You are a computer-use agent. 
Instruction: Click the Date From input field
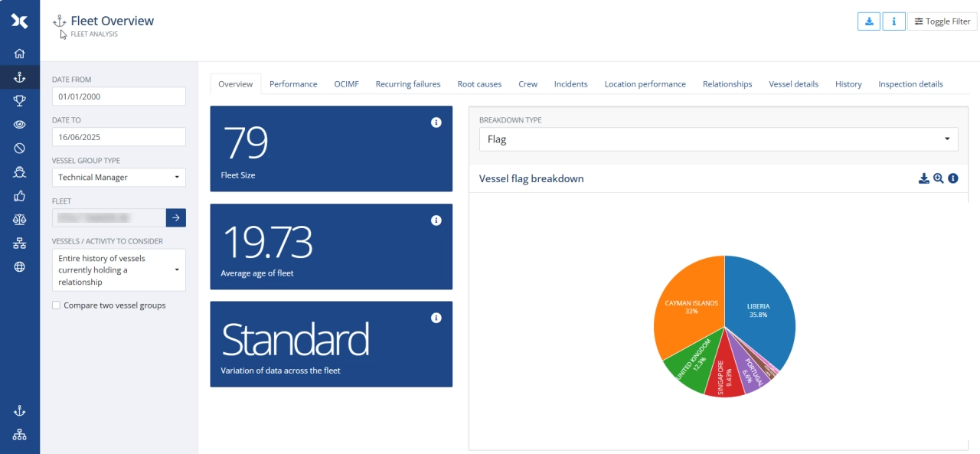click(119, 96)
